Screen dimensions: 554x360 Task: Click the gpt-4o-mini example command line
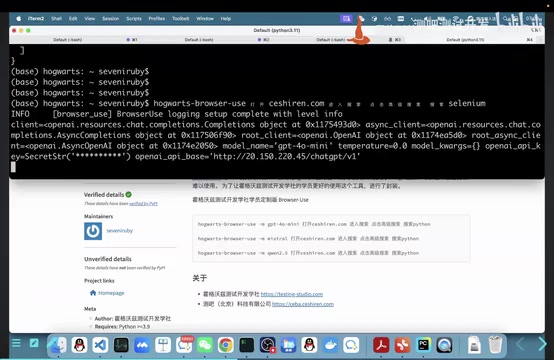click(x=314, y=224)
